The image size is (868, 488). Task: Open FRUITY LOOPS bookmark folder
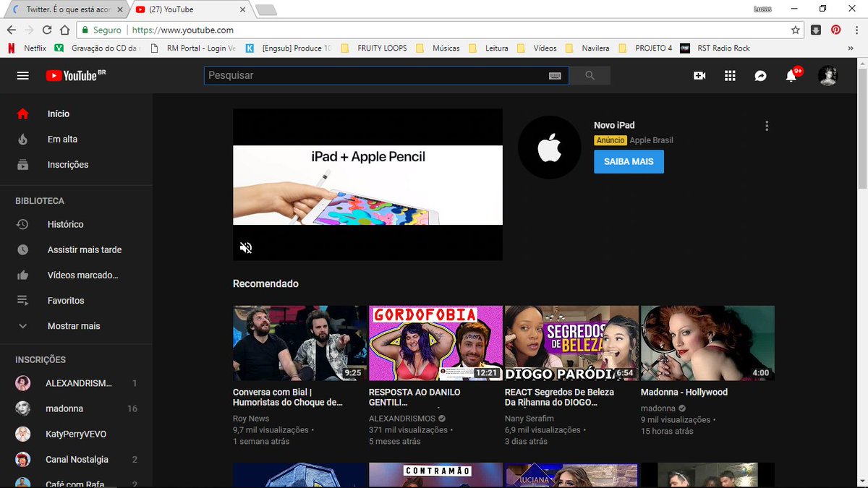tap(374, 48)
